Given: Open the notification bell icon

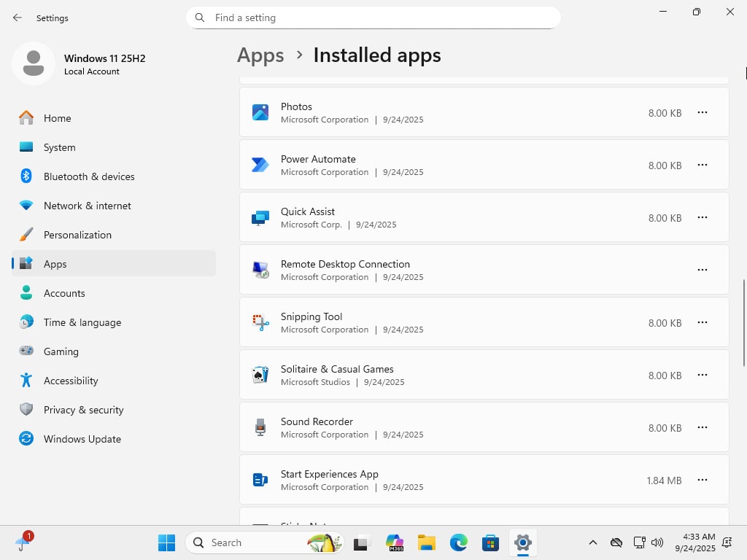Looking at the screenshot, I should (727, 542).
